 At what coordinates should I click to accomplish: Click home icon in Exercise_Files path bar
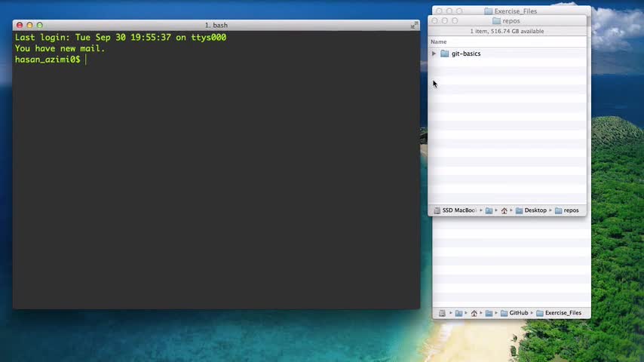click(474, 313)
